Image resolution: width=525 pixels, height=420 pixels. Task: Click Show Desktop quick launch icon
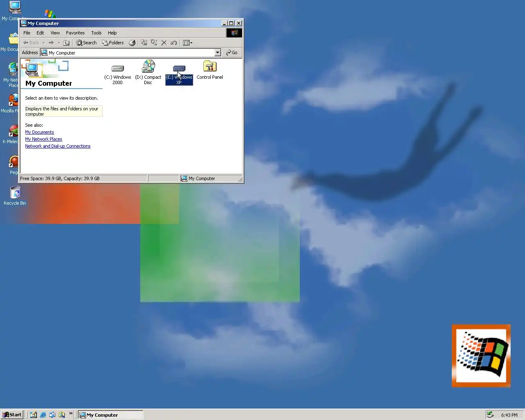[34, 415]
